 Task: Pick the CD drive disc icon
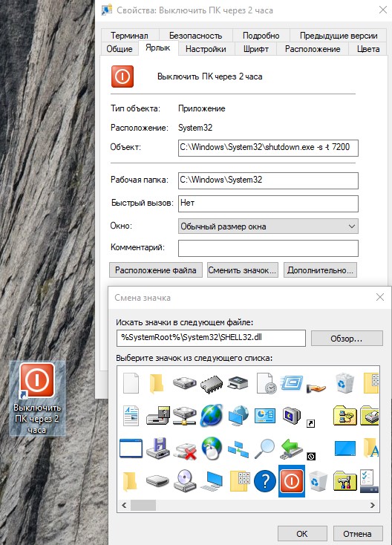185,480
